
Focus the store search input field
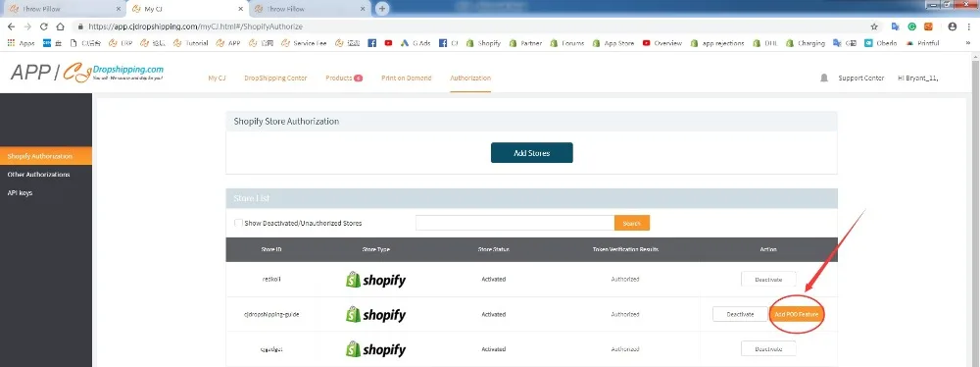[515, 223]
